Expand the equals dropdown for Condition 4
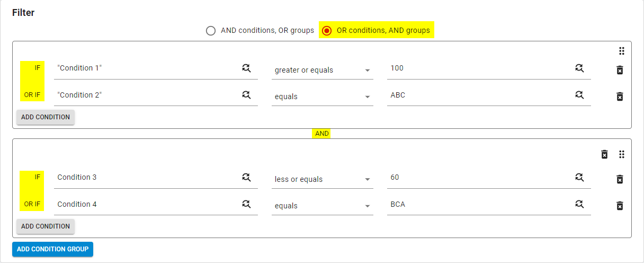644x263 pixels. [323, 205]
